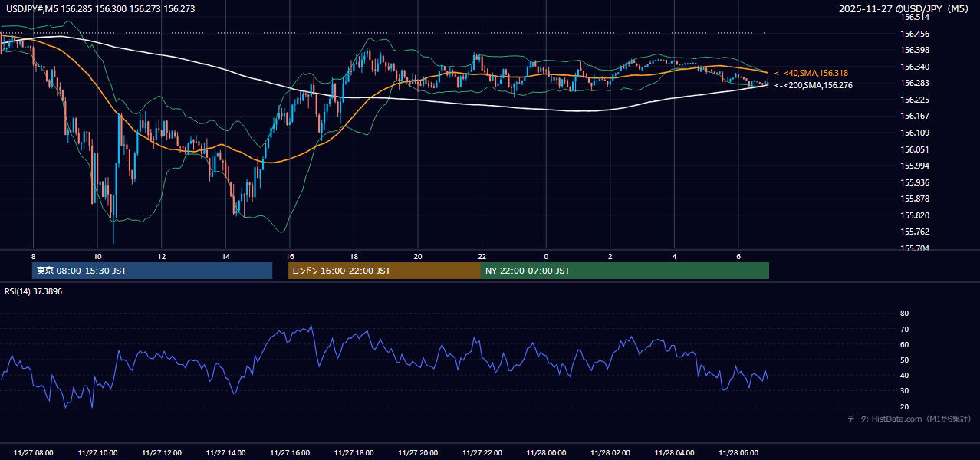Select the 東京 08:00-15:30 JST session bar
The height and width of the screenshot is (460, 980).
pyautogui.click(x=153, y=271)
